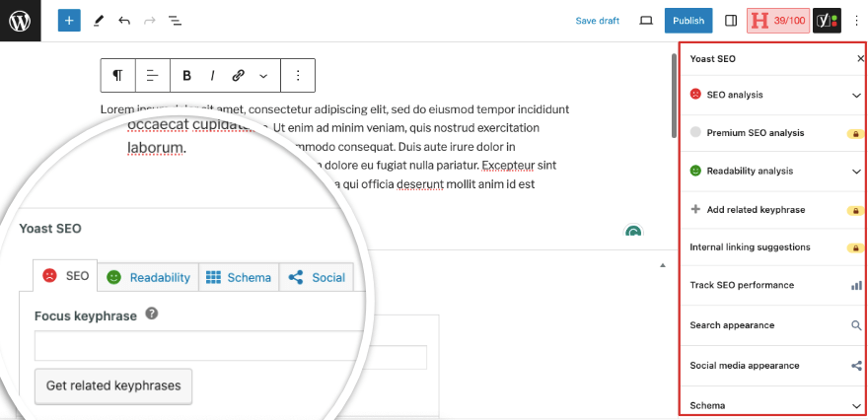Open Premium SEO analysis locked item
This screenshot has height=420, width=868.
pyautogui.click(x=773, y=133)
